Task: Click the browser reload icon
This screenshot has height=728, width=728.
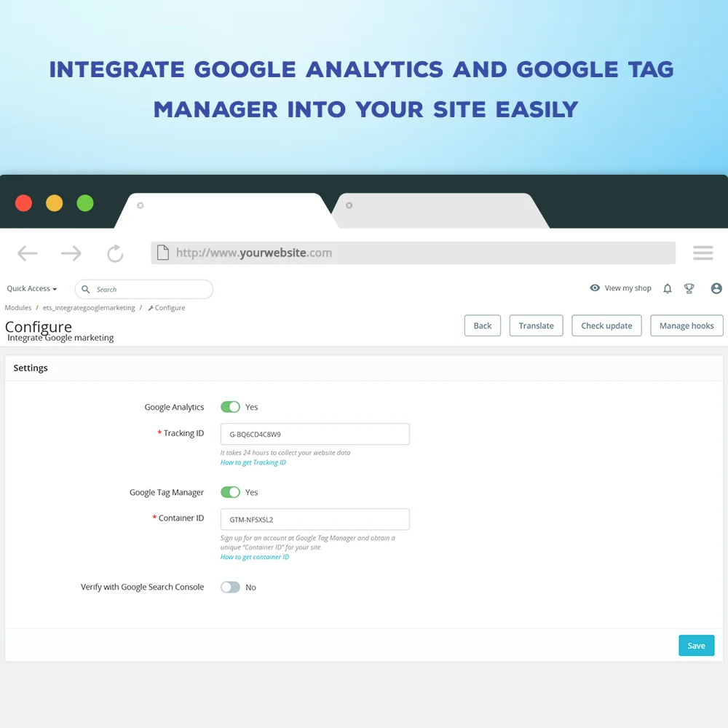Action: pyautogui.click(x=115, y=253)
